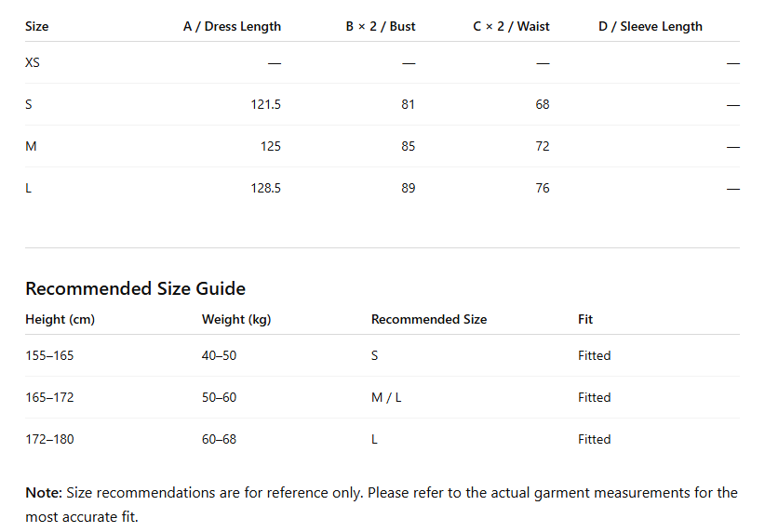The width and height of the screenshot is (765, 532).
Task: Click the L row dress length 128.5
Action: 266,188
